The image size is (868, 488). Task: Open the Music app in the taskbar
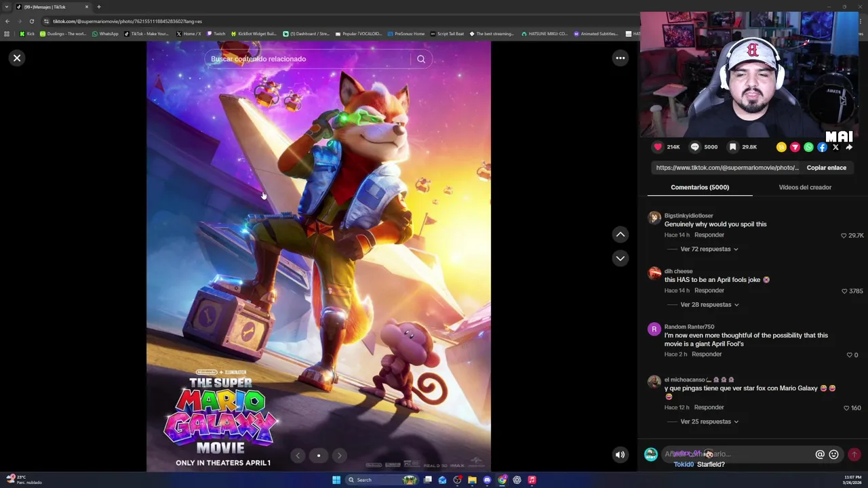(x=532, y=480)
